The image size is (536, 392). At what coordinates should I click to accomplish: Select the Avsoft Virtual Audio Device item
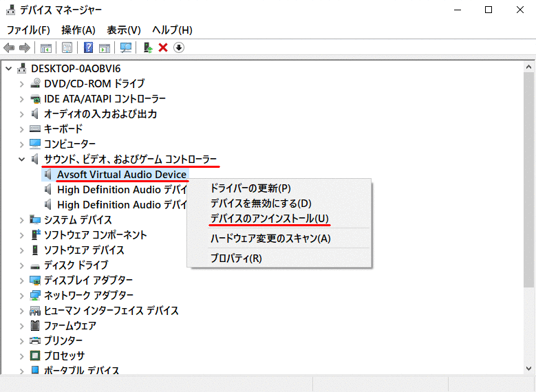[x=122, y=175]
